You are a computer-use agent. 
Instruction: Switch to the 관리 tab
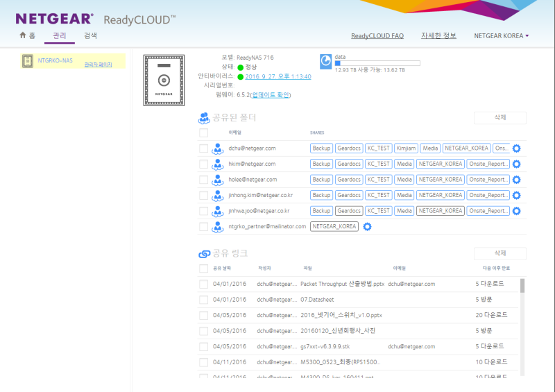(60, 36)
